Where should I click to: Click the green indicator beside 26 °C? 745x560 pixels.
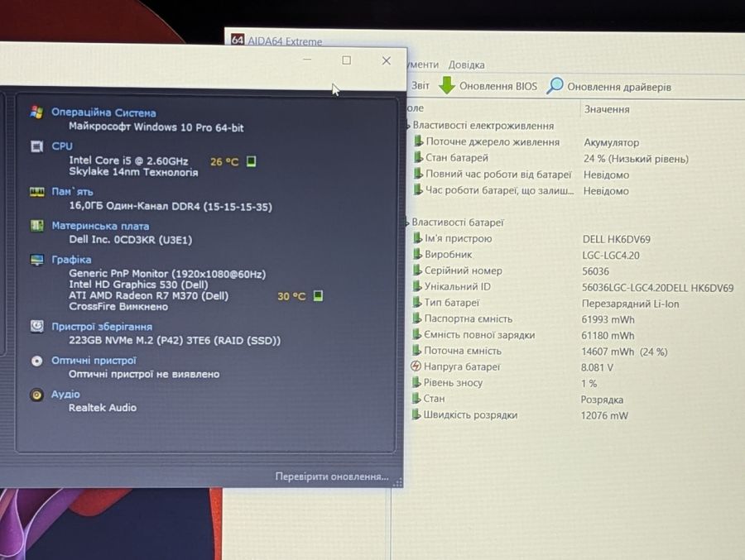click(252, 161)
